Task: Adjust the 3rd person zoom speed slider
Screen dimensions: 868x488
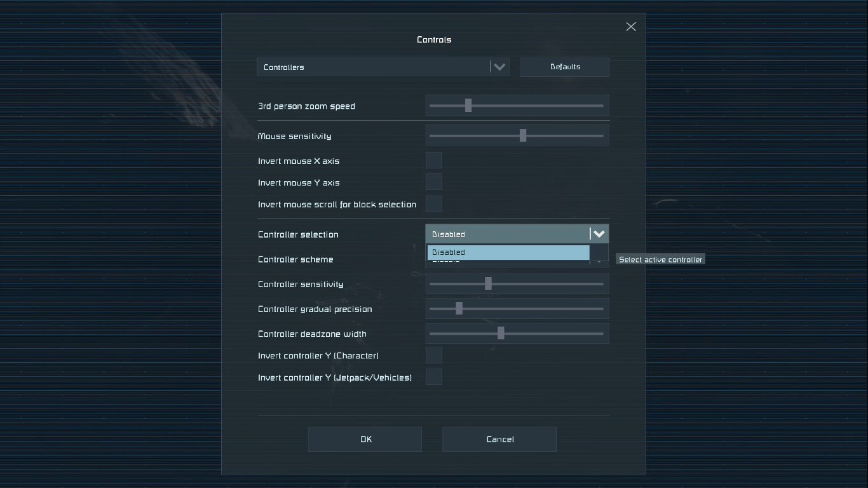Action: 468,105
